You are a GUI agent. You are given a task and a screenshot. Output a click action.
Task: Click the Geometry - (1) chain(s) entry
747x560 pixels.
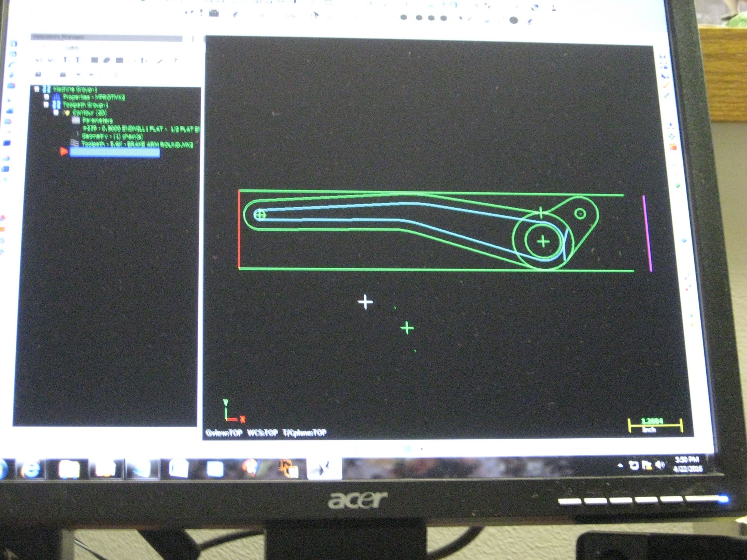coord(112,137)
